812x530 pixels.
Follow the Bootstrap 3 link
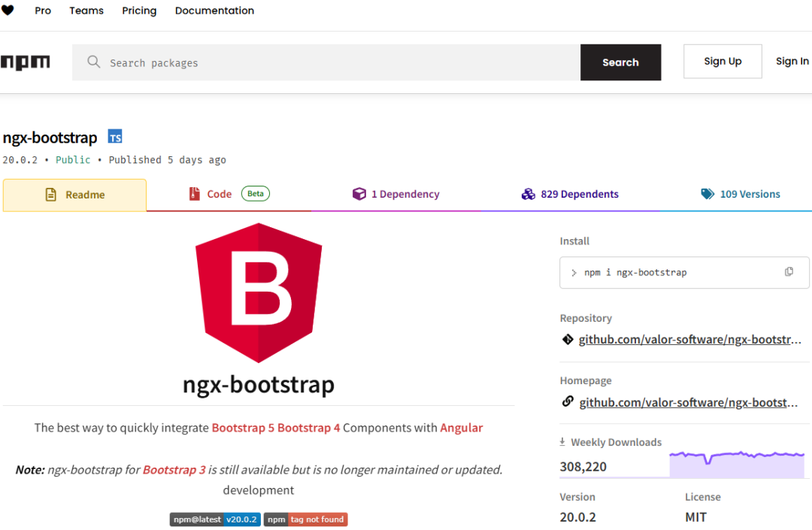pyautogui.click(x=174, y=469)
